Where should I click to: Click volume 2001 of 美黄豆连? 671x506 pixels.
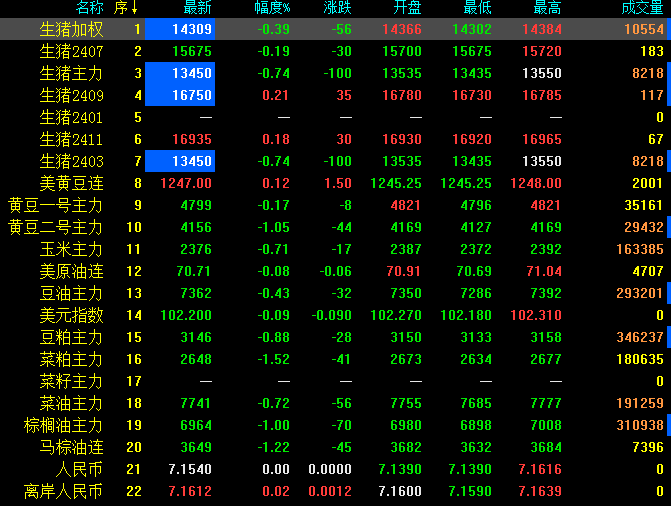[x=647, y=184]
